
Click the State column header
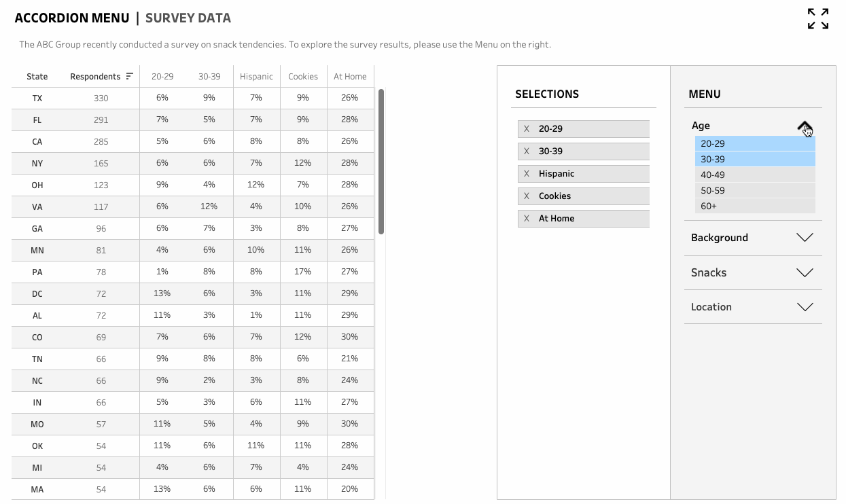(x=37, y=76)
